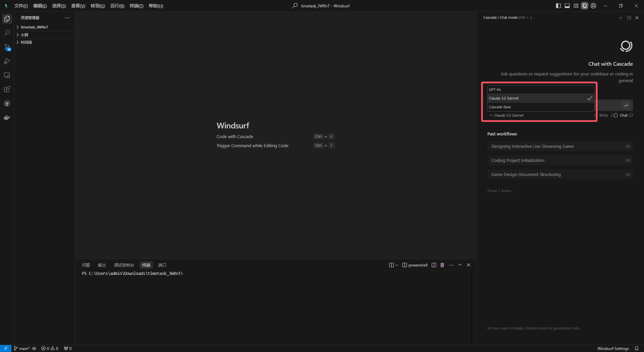Open Windsurf Settings in status bar
The width and height of the screenshot is (644, 352).
pos(613,349)
